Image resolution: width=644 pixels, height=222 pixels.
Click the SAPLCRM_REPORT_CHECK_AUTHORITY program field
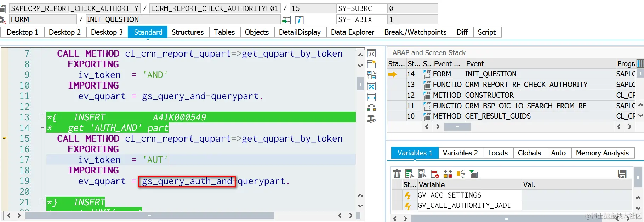coord(75,8)
